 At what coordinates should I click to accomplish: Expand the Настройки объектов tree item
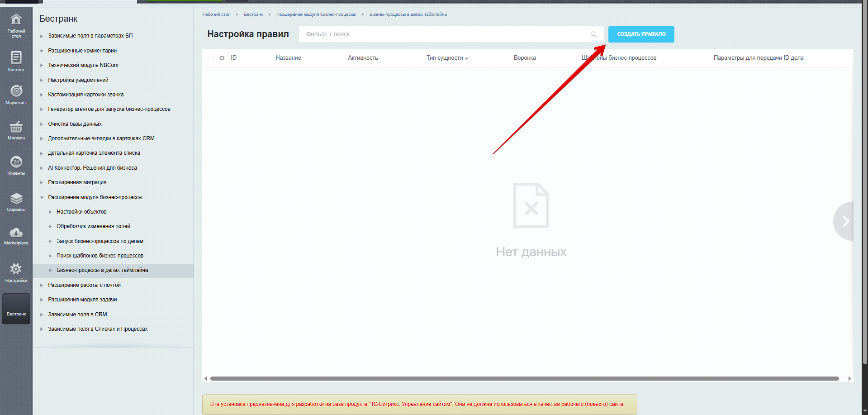tap(50, 212)
